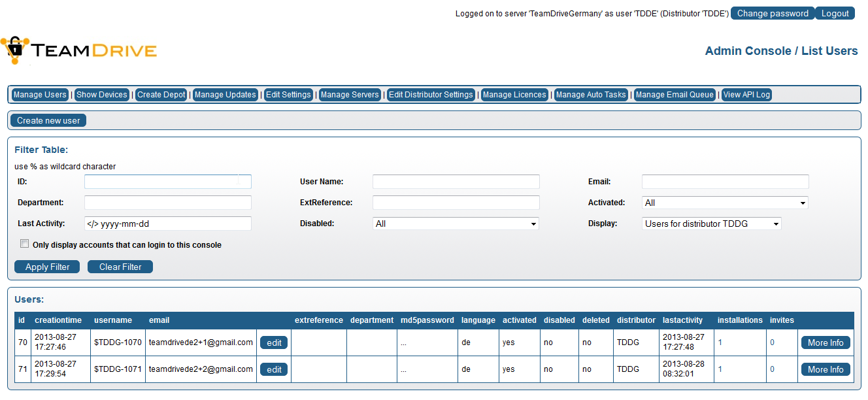Click username $TDDG-1071 cell

(x=118, y=369)
